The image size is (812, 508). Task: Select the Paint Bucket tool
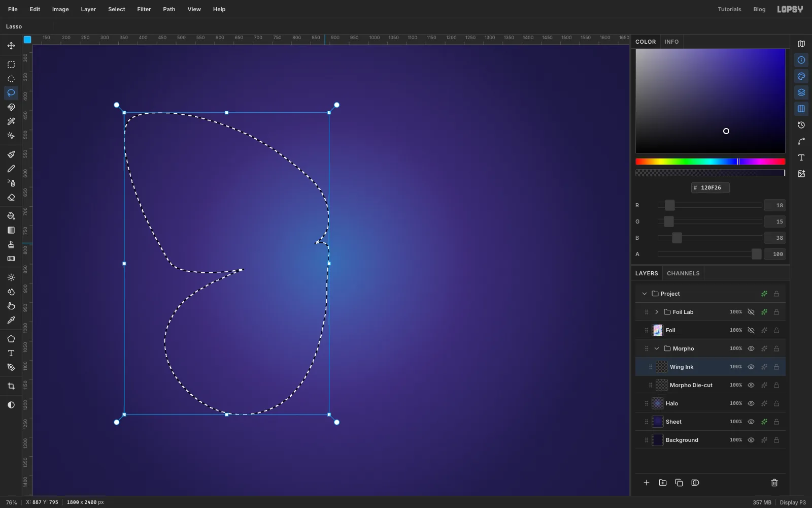(11, 216)
